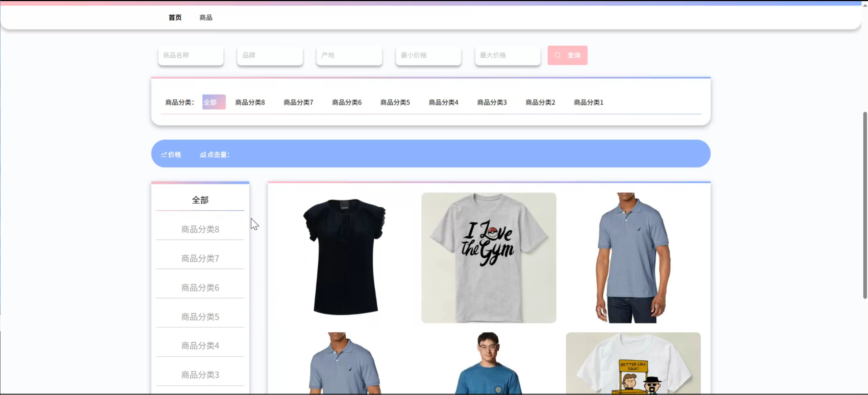The width and height of the screenshot is (868, 395).
Task: Select 商品分类2 in top category row
Action: 540,102
